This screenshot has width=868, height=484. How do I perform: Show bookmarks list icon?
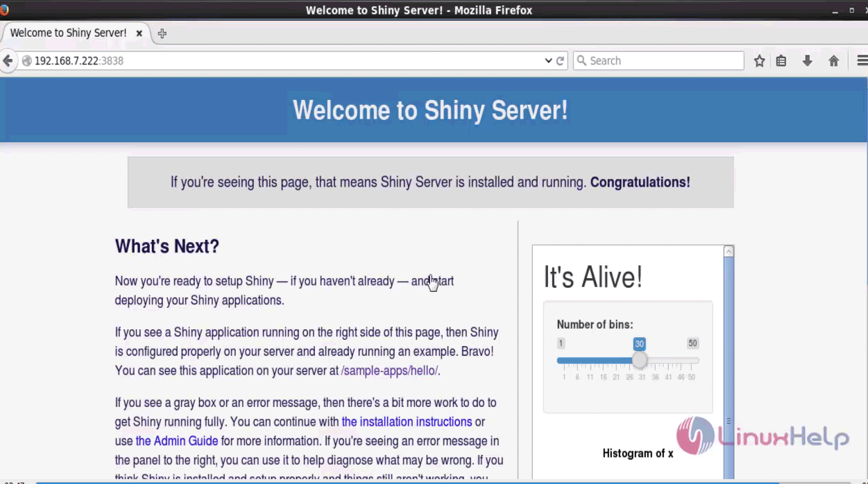tap(781, 61)
